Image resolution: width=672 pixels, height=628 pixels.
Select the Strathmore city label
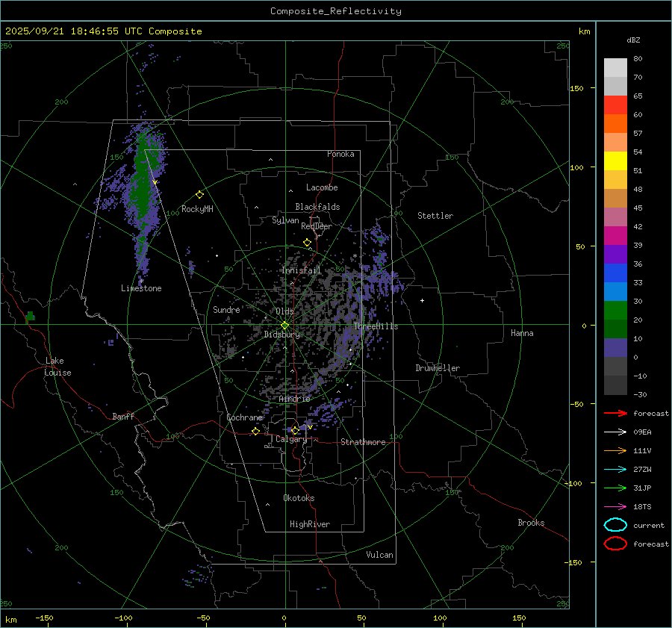(x=363, y=442)
